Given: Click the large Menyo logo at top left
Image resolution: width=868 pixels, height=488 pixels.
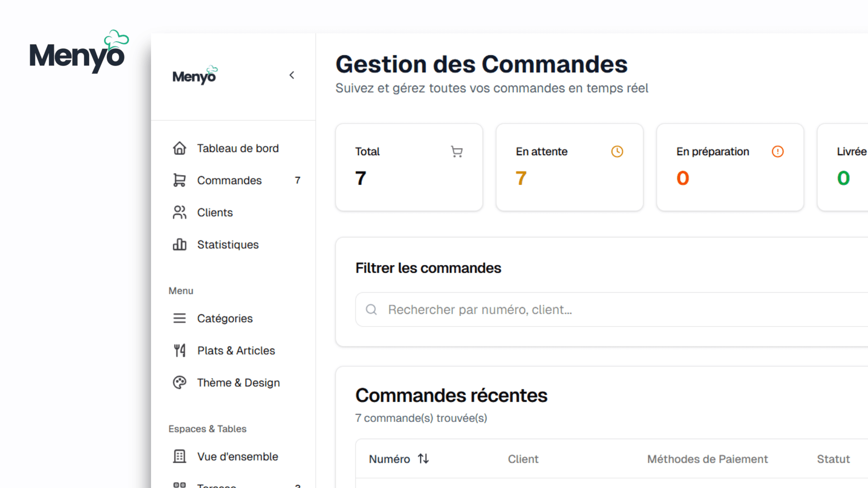Looking at the screenshot, I should 79,52.
